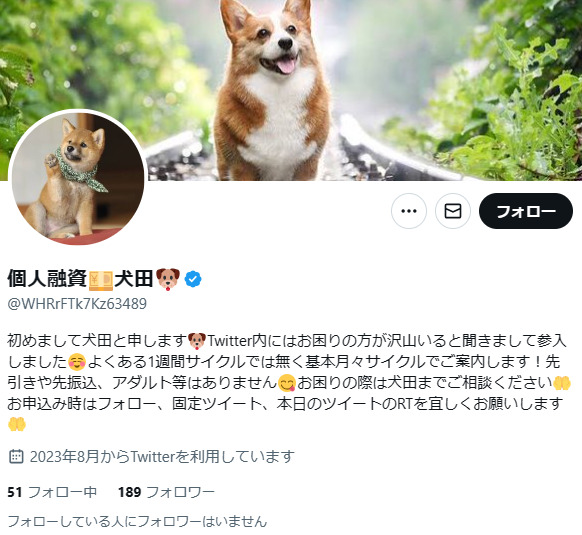The image size is (582, 535).
Task: Click the blue verified checkmark badge
Action: [193, 279]
